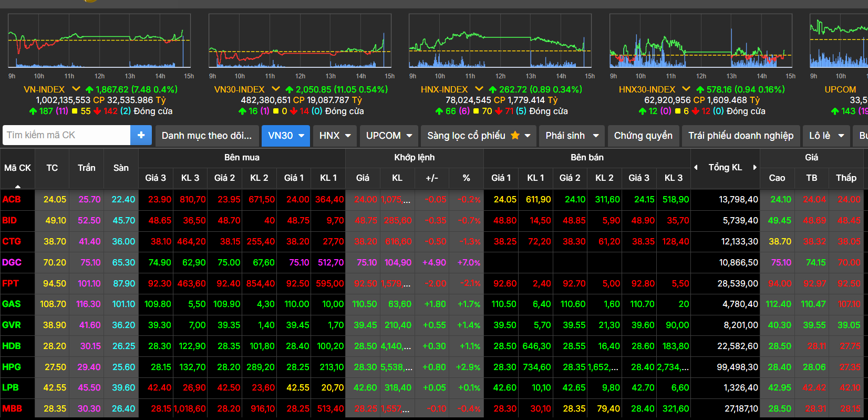The image size is (868, 420).
Task: Expand the chevron next to HNX-INDEX
Action: coord(479,89)
